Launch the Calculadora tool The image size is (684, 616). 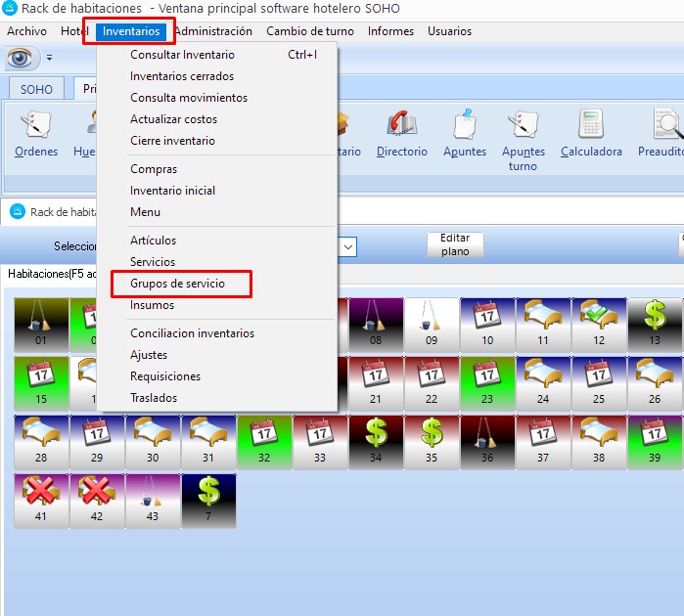pyautogui.click(x=591, y=127)
